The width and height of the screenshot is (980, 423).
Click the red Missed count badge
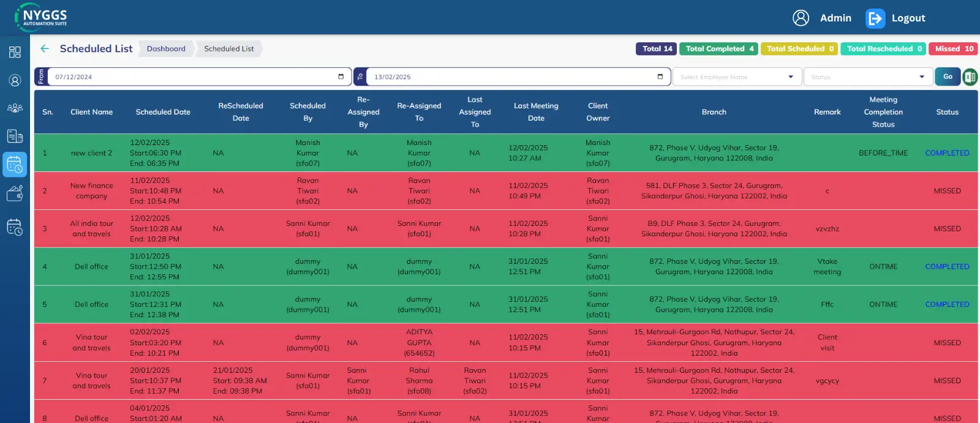click(x=953, y=49)
